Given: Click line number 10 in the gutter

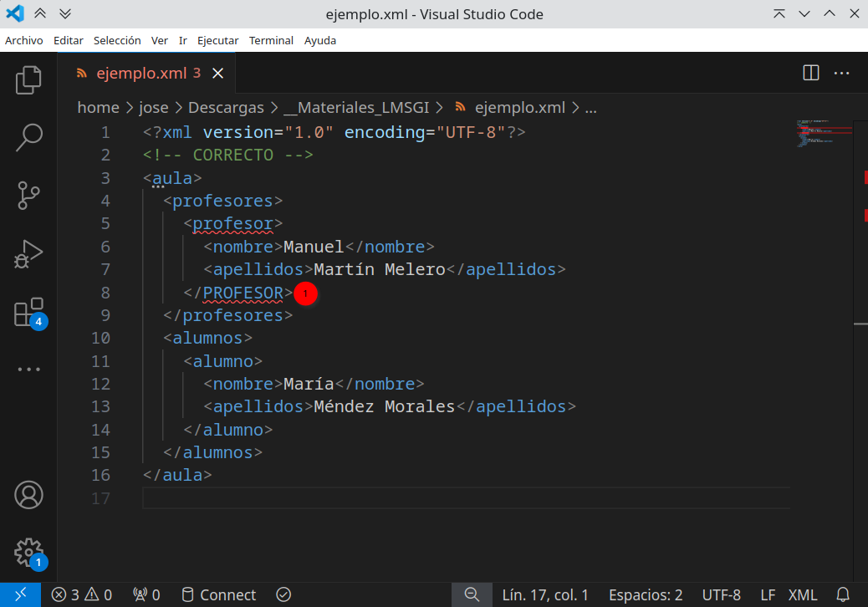Looking at the screenshot, I should click(100, 338).
